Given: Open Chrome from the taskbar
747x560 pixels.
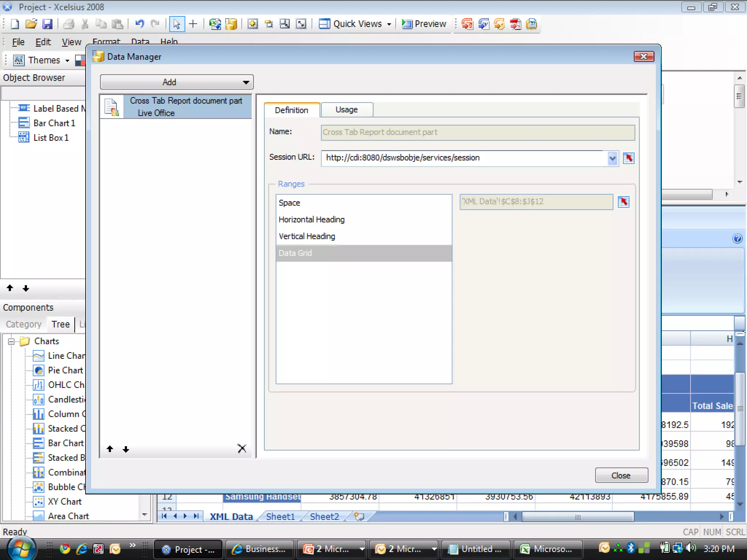Looking at the screenshot, I should tap(65, 549).
